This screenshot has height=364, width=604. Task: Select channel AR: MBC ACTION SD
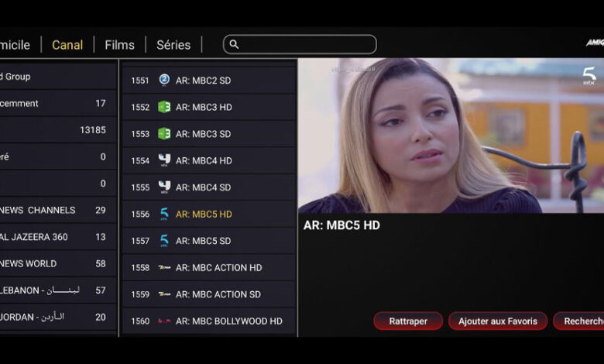(x=208, y=294)
